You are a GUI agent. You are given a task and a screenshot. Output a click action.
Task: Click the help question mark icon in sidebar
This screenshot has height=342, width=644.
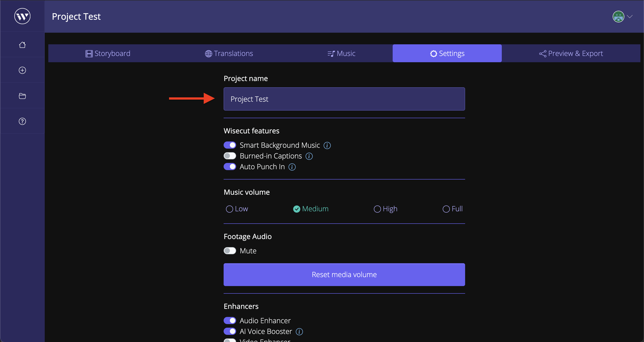point(23,121)
